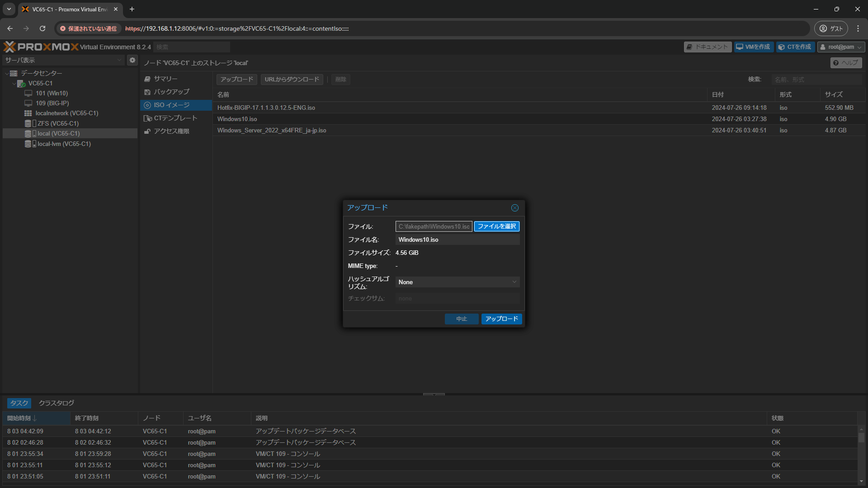The height and width of the screenshot is (488, 868).
Task: Open CT Templates panel
Action: 176,118
